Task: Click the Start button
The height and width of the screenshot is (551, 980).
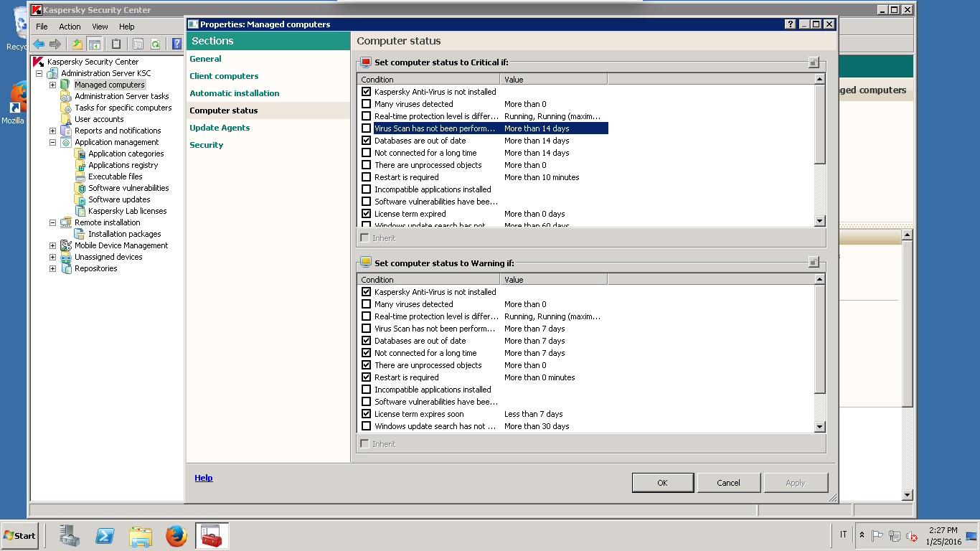Action: [x=19, y=535]
